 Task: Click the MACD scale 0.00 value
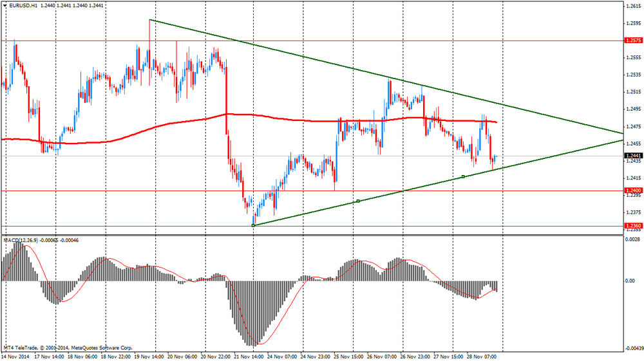click(x=630, y=281)
